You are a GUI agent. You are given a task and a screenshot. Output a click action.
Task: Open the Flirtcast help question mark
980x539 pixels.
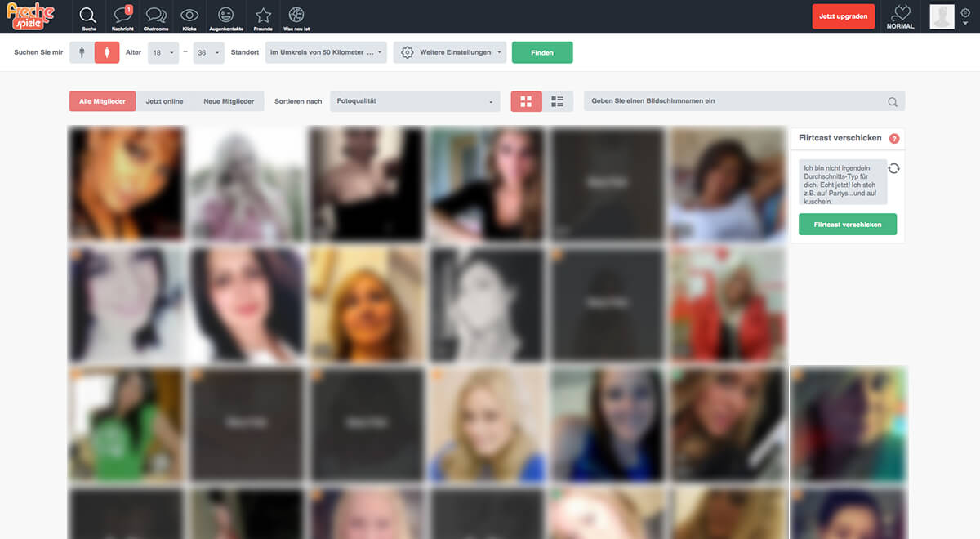pos(894,139)
